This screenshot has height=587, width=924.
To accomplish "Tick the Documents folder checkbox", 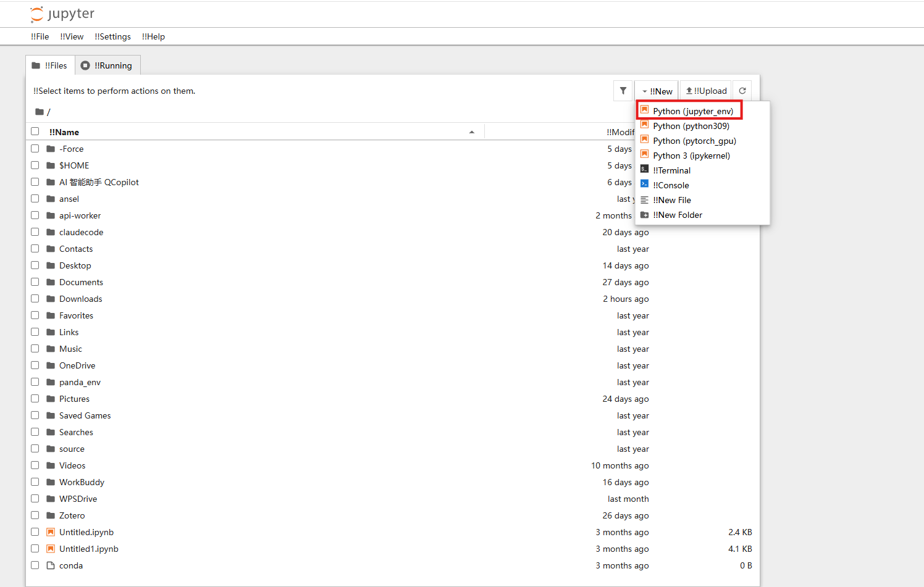I will click(35, 282).
